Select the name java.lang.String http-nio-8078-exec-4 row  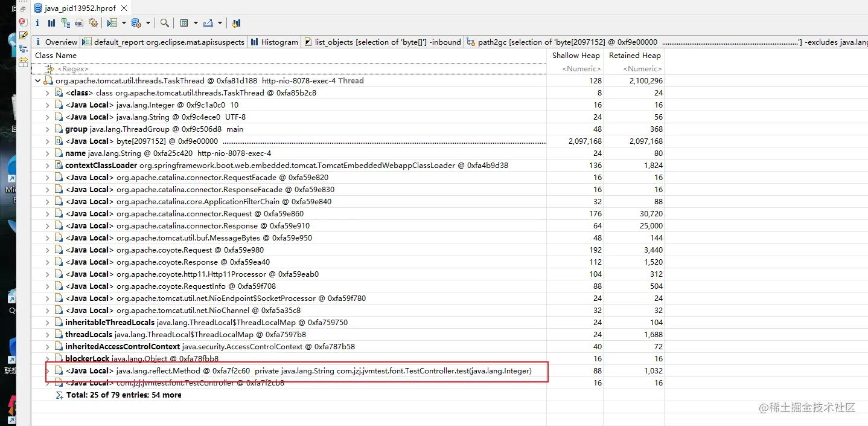point(348,153)
